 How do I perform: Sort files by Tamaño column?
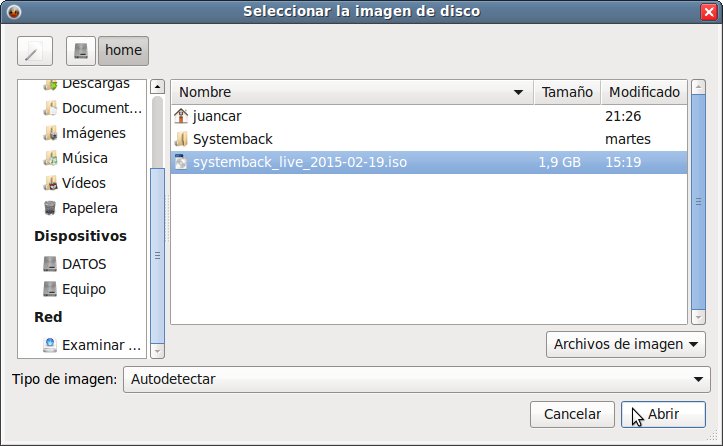(567, 92)
